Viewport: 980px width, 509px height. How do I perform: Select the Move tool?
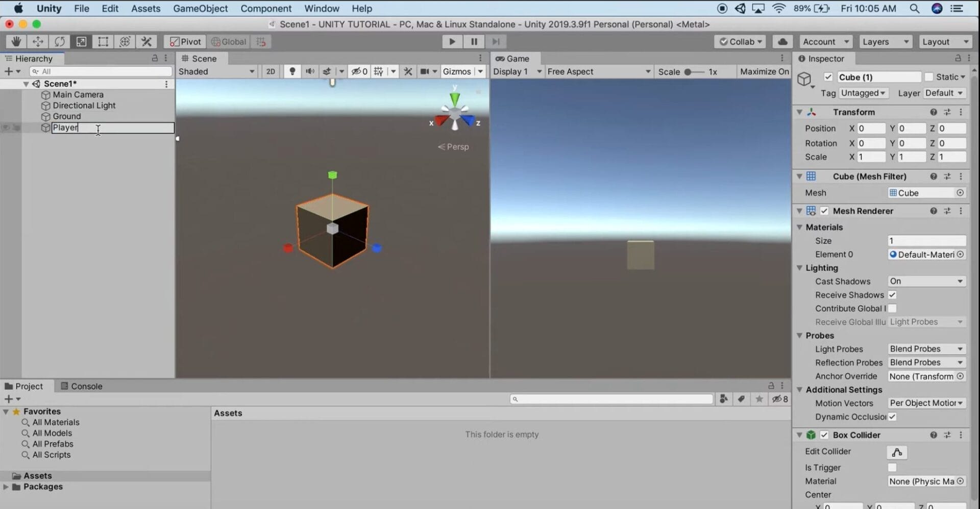38,42
